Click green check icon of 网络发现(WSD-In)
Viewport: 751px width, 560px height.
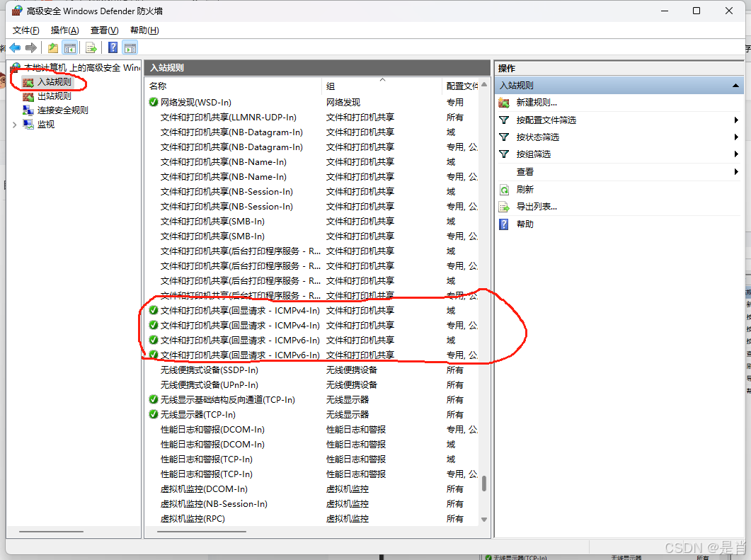click(154, 102)
